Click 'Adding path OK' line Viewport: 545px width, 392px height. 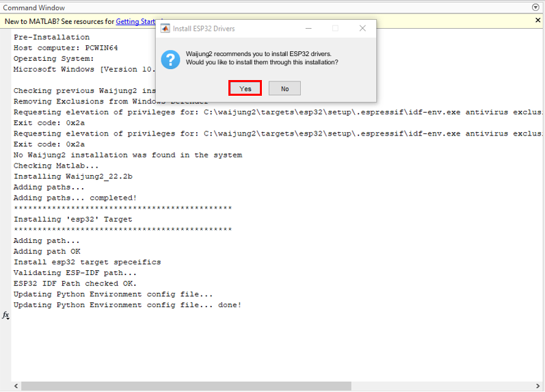(x=47, y=252)
